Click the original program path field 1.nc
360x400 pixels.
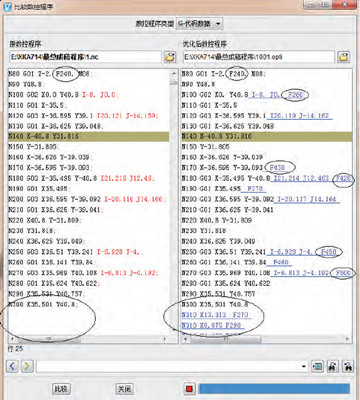[x=85, y=57]
